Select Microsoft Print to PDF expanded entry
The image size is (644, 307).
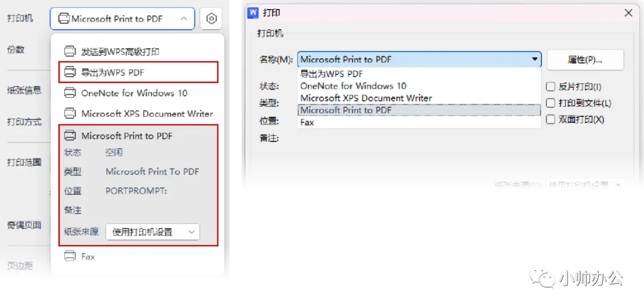(x=138, y=135)
